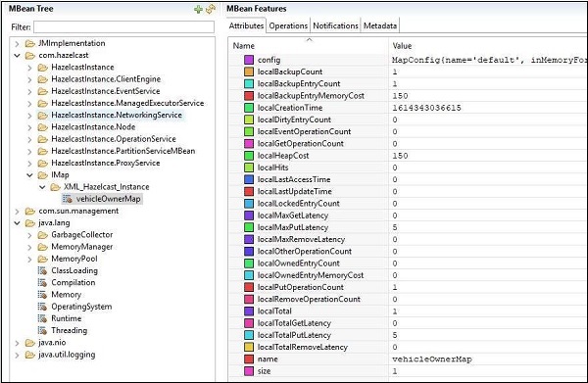
Task: Click the Memory MBean icon
Action: point(42,295)
